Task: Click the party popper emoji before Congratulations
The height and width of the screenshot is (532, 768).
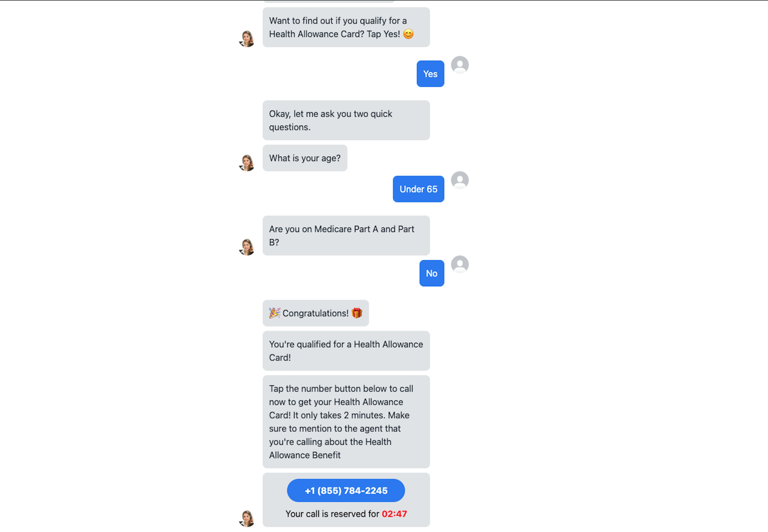Action: [x=275, y=313]
